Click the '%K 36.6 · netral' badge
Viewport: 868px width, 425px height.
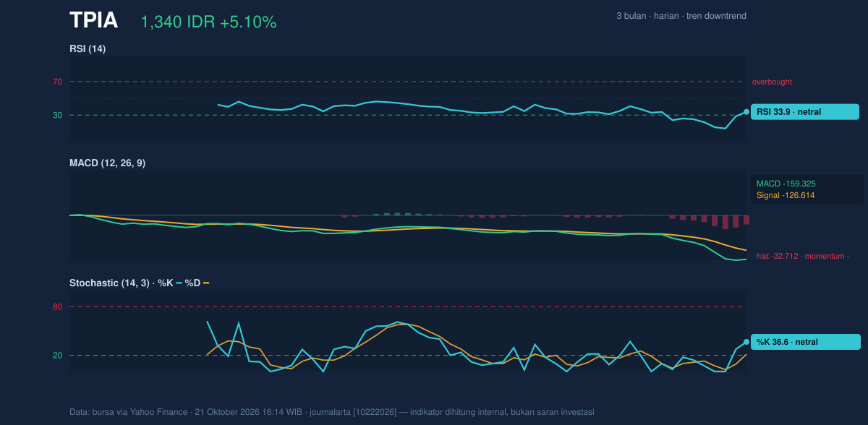806,342
